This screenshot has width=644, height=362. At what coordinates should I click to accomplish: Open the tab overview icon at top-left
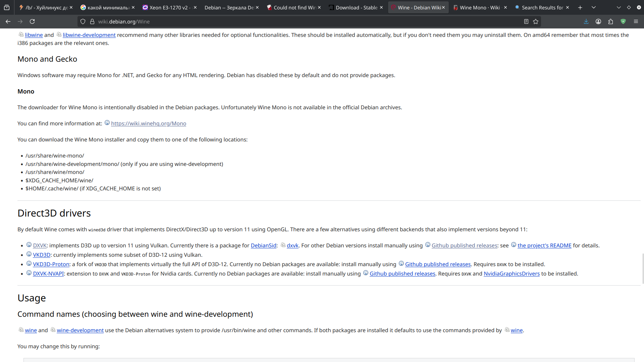[7, 7]
